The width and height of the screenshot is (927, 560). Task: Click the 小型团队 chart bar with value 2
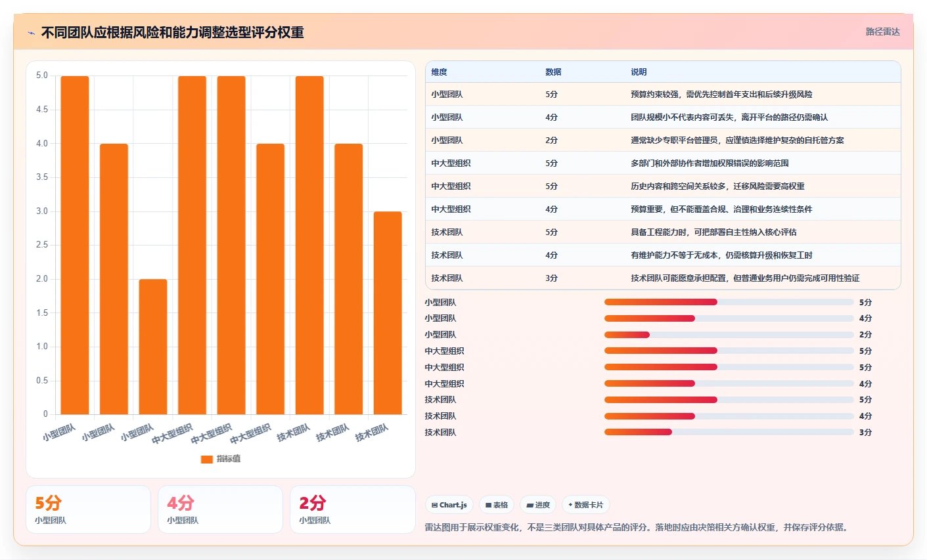[153, 347]
